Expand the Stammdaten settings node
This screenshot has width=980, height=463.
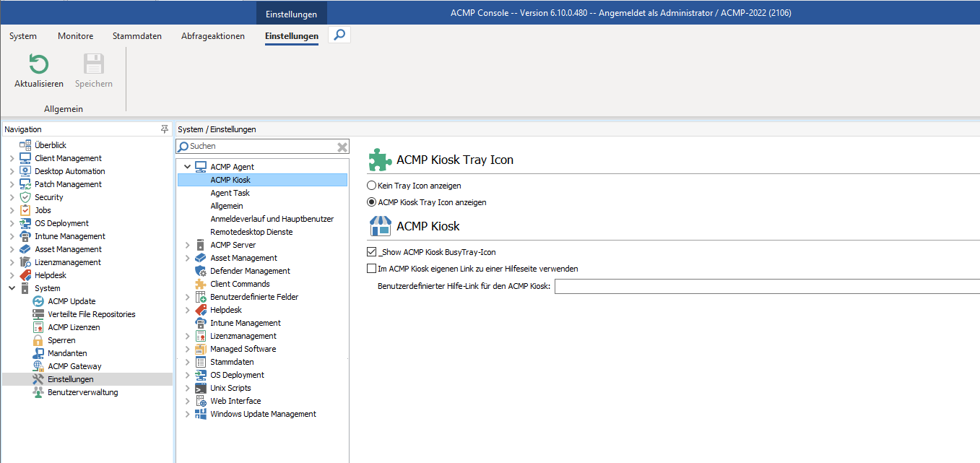tap(188, 362)
